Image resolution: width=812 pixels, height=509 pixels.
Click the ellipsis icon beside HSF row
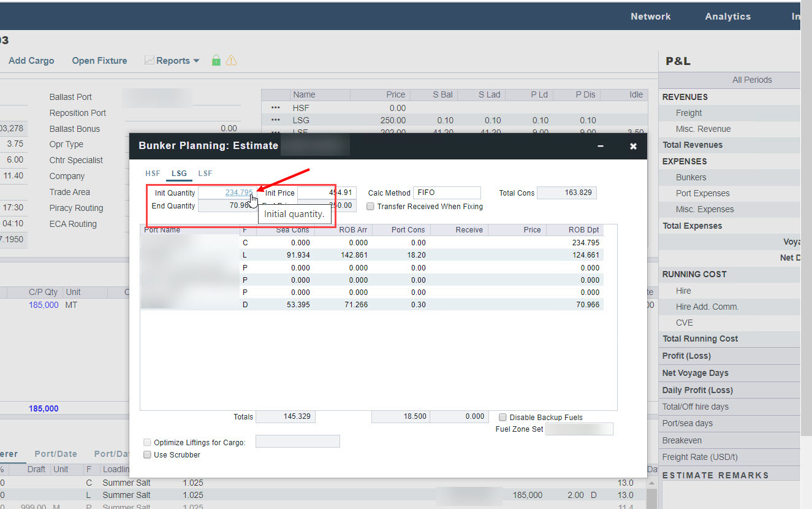click(x=276, y=108)
